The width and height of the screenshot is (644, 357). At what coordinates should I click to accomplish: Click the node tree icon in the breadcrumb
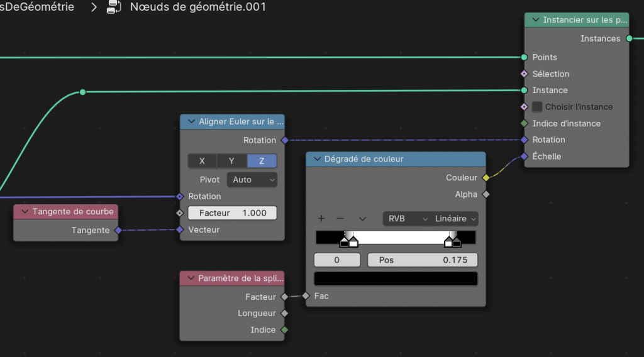point(114,8)
